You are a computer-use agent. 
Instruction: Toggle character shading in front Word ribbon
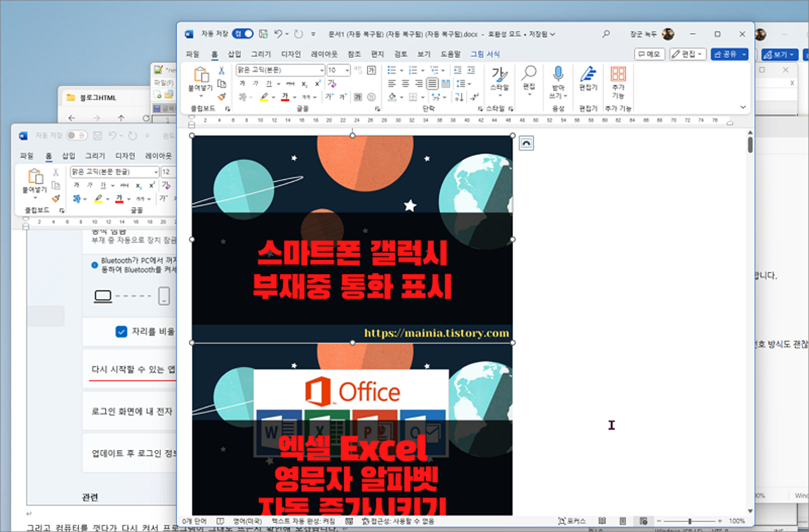pos(358,97)
